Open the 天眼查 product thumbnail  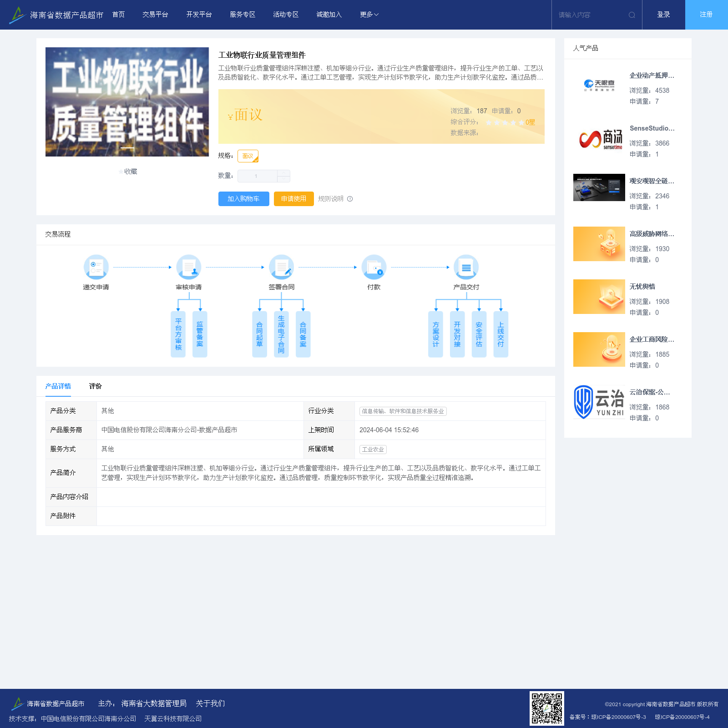pyautogui.click(x=599, y=86)
